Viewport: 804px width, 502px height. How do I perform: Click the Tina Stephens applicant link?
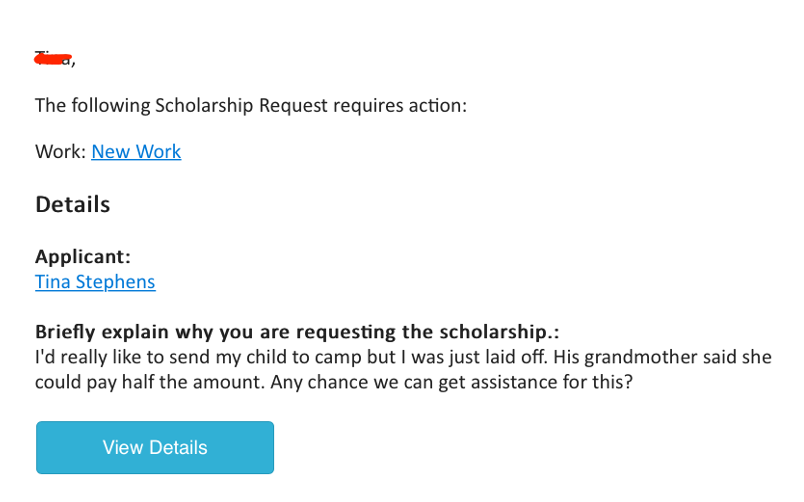pos(95,282)
